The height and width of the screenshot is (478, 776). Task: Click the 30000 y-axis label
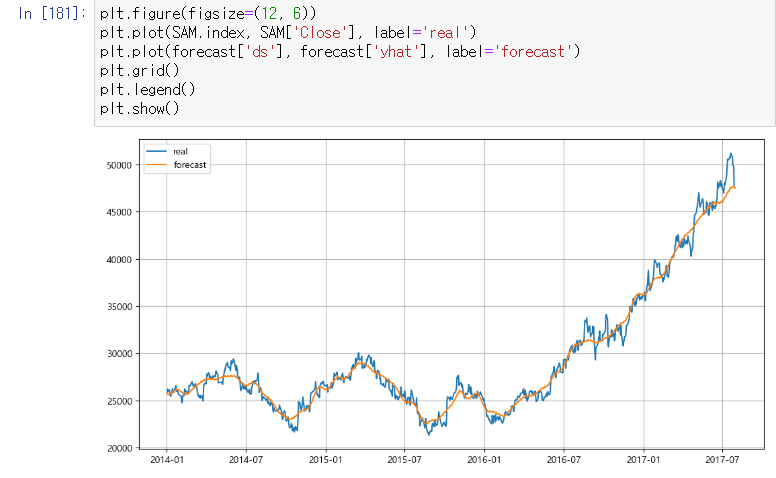tap(119, 354)
